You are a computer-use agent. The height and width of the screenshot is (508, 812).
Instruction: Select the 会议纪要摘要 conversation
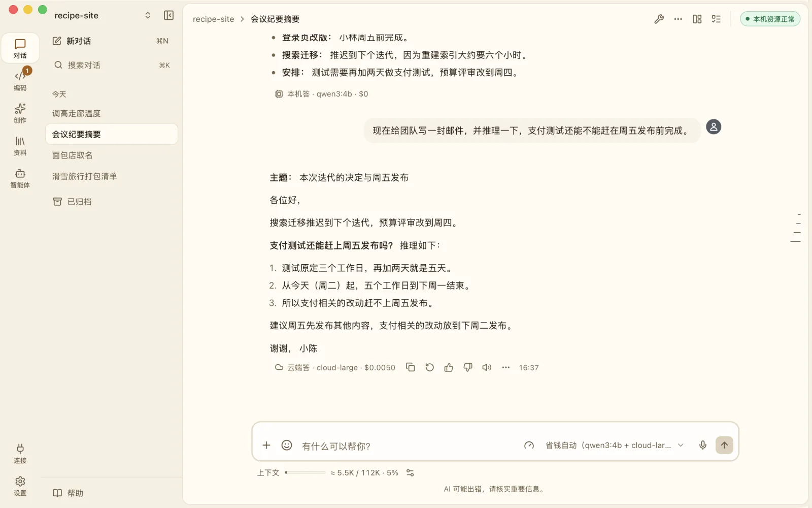pos(111,134)
